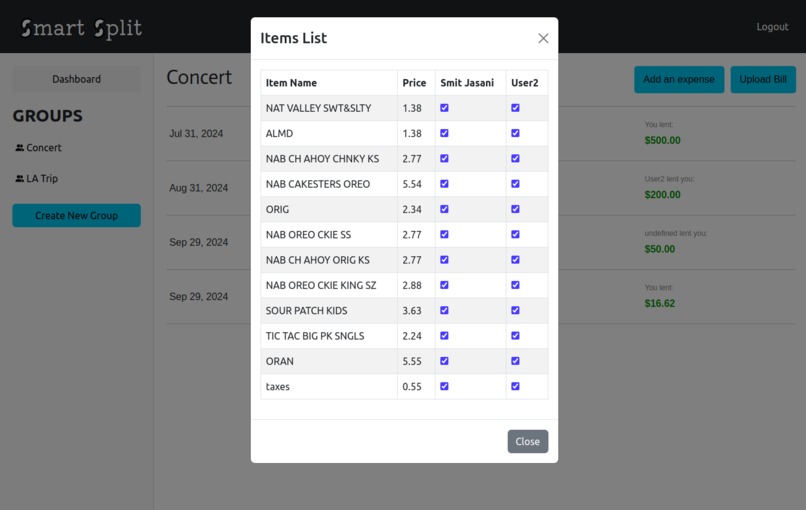Screen dimensions: 806x510
Task: Close the Items List dialog with X
Action: [543, 39]
